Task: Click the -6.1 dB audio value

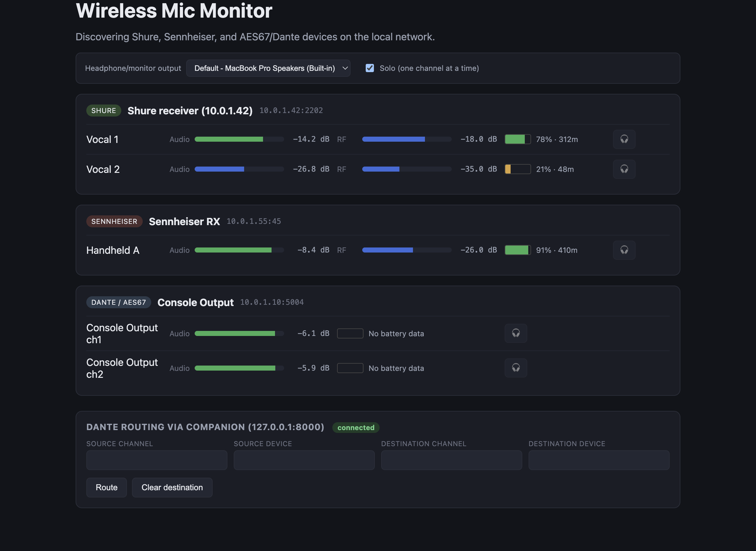Action: [x=313, y=333]
